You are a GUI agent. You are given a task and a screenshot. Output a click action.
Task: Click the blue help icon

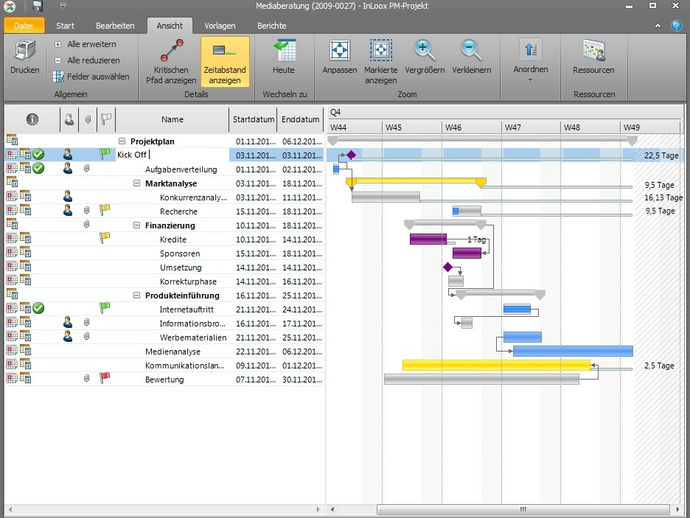click(x=676, y=26)
